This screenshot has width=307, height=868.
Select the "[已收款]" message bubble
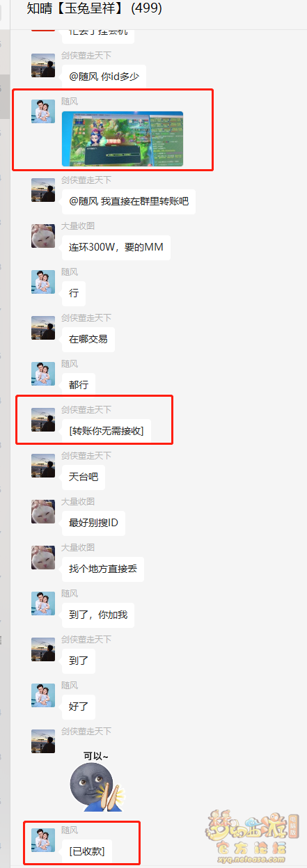(87, 851)
